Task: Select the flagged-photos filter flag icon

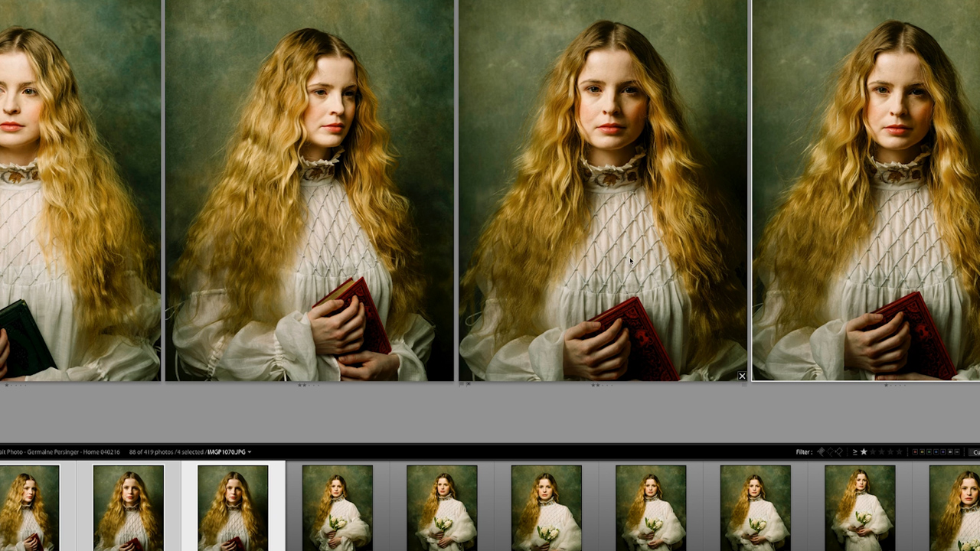Action: (x=822, y=452)
